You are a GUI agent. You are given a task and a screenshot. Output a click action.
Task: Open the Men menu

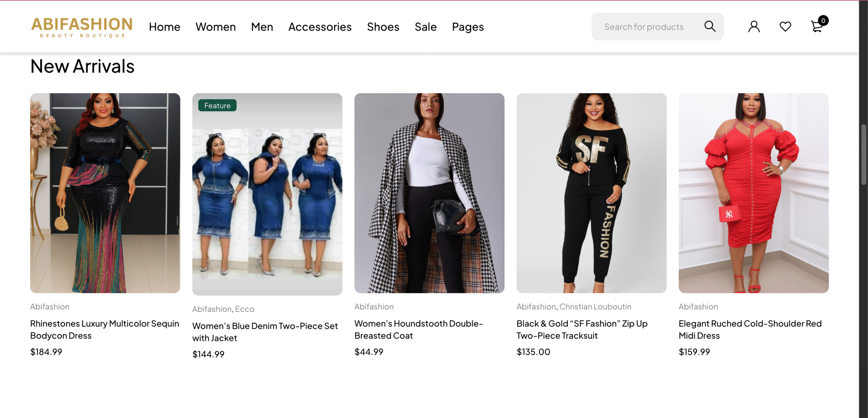[262, 27]
